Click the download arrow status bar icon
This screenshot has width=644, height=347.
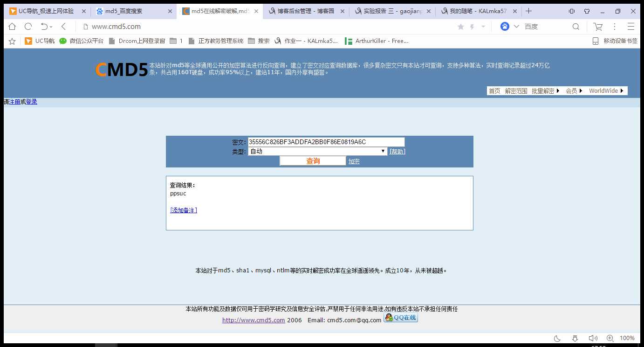click(575, 338)
